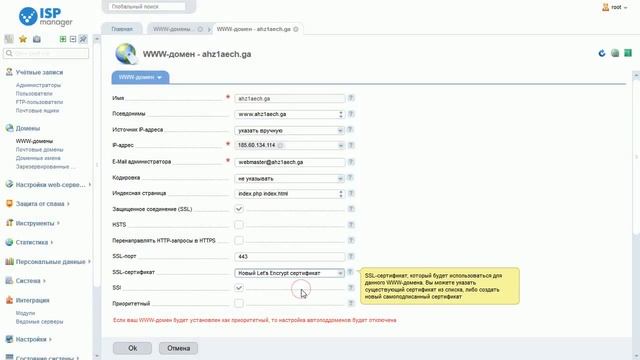Click the root user avatar icon

point(605,7)
